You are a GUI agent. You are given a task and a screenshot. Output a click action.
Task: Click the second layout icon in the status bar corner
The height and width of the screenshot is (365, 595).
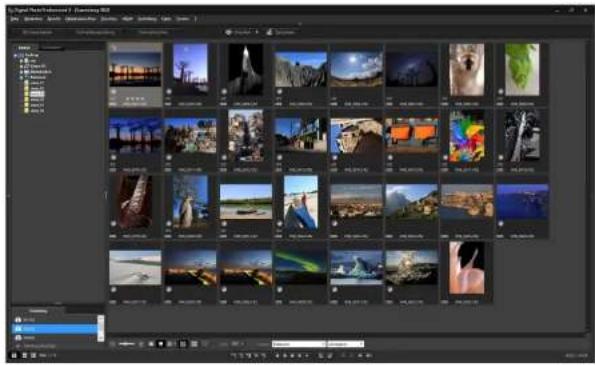point(24,356)
